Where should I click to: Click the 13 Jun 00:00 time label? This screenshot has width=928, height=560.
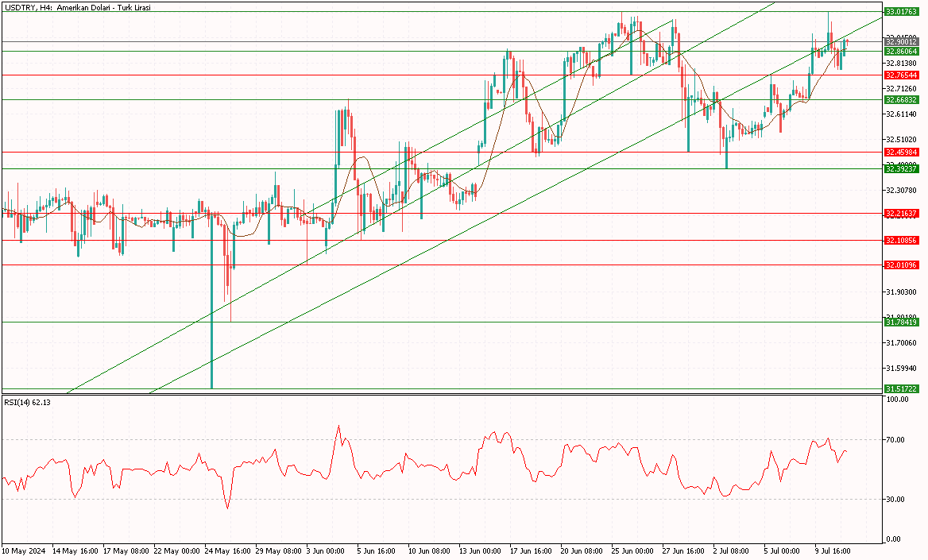click(x=480, y=551)
